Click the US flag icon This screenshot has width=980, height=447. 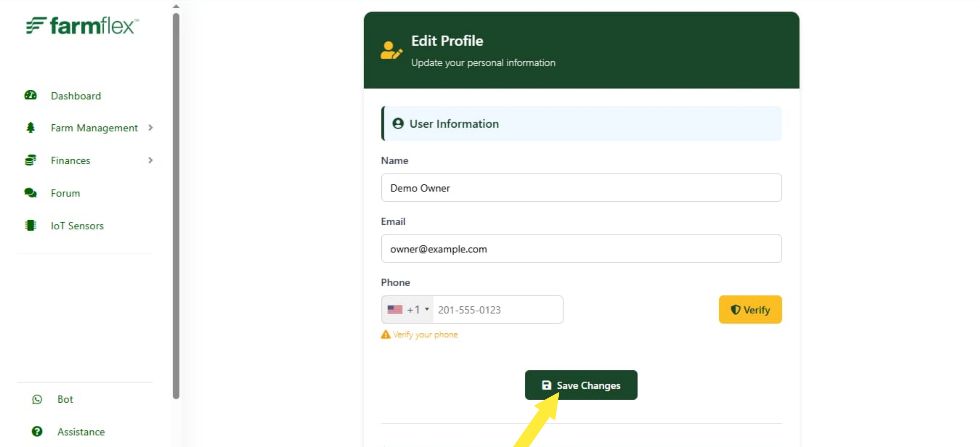pos(395,309)
